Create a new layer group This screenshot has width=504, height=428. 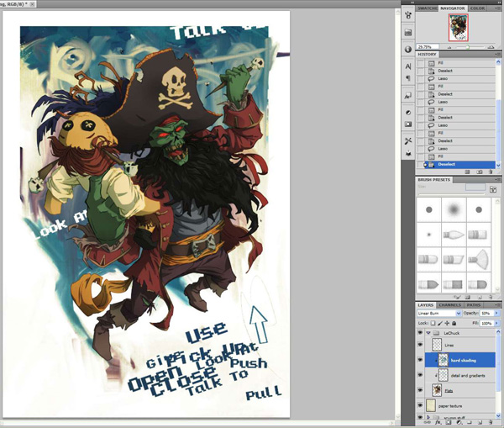pos(470,422)
